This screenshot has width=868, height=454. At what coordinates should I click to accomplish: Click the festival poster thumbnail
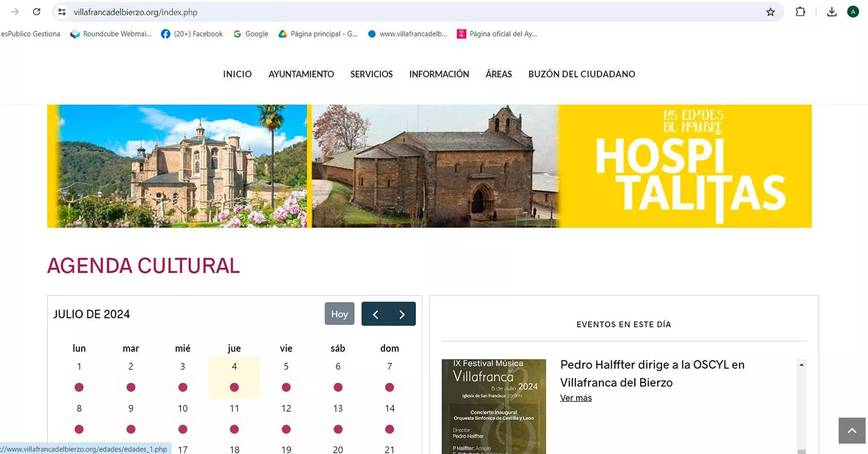[494, 405]
